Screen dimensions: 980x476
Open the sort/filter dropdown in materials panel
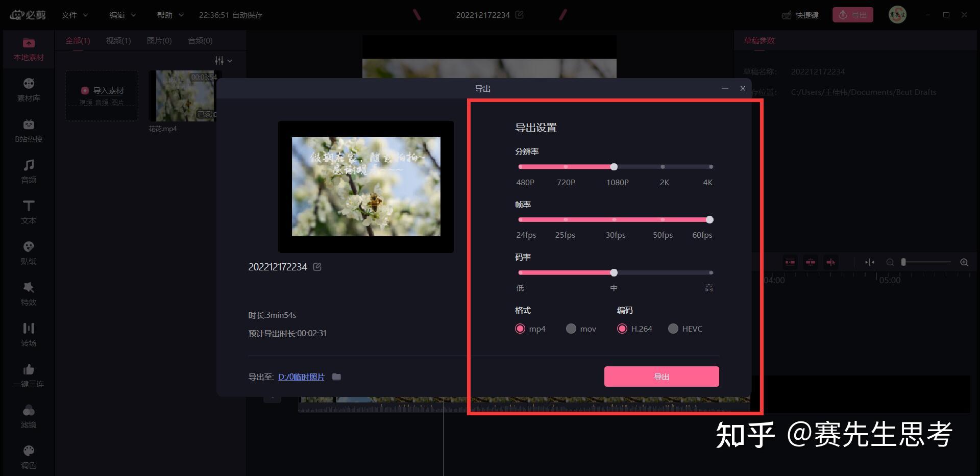(224, 61)
